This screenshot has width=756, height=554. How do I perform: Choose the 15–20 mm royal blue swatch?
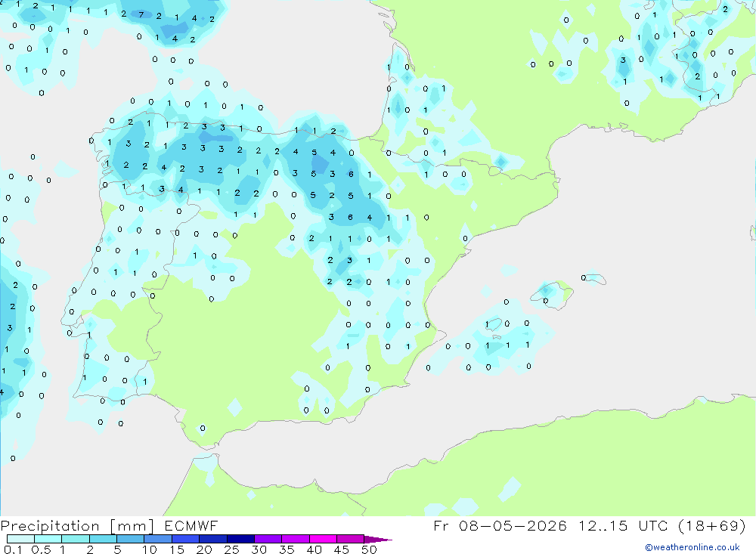[x=186, y=539]
